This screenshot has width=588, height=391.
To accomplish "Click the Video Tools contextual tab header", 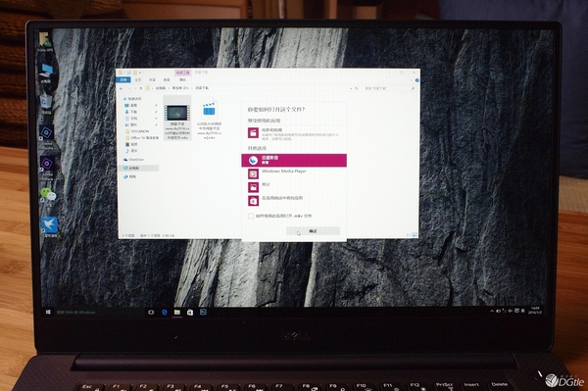I will (183, 73).
